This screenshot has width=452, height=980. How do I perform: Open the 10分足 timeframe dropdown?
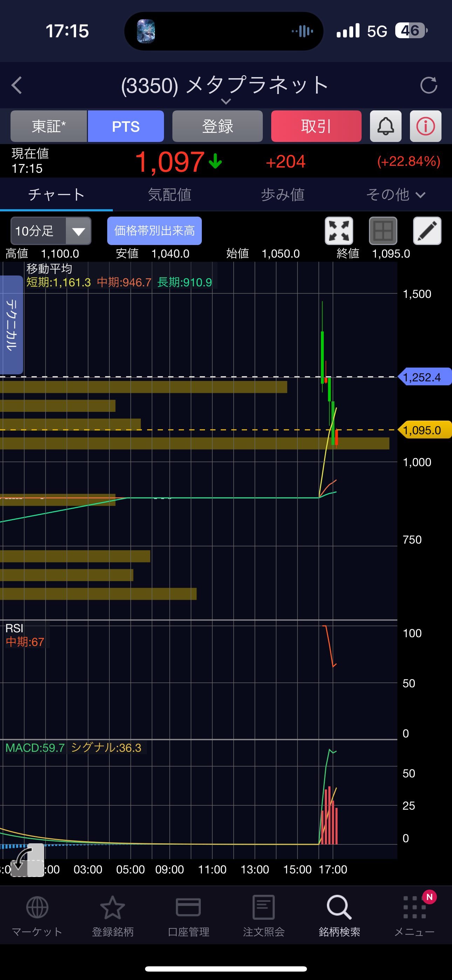tap(51, 231)
